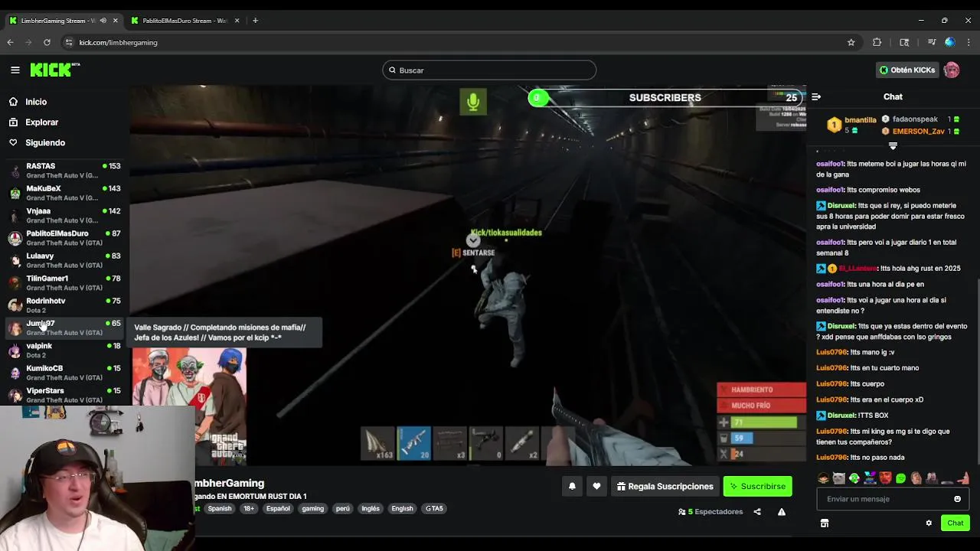Screen dimensions: 980x551
Task: Open the user profile avatar menu
Action: [x=952, y=70]
